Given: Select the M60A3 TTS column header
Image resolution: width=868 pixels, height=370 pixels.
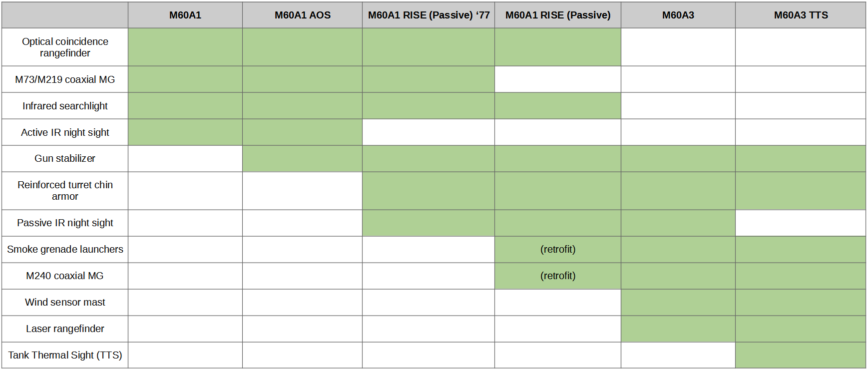Looking at the screenshot, I should pos(801,15).
